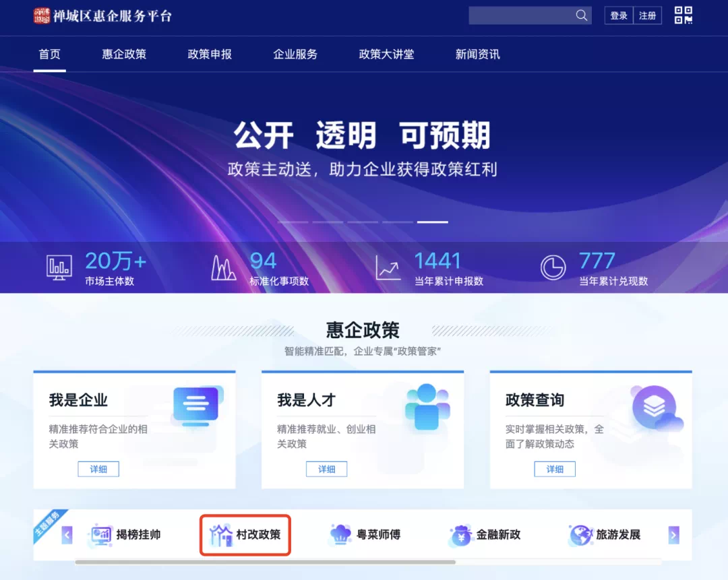Screen dimensions: 728x580
Task: Click the 标准化事项数 graph icon
Action: pos(223,267)
